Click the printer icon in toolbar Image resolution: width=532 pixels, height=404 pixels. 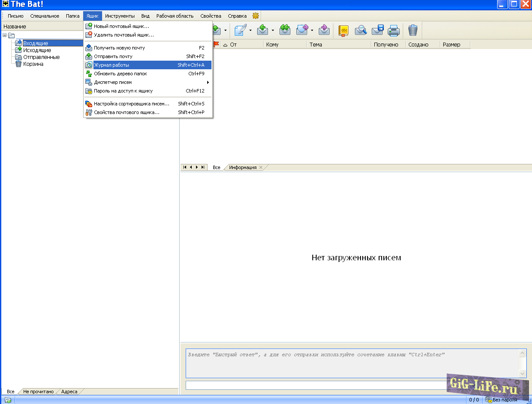393,30
